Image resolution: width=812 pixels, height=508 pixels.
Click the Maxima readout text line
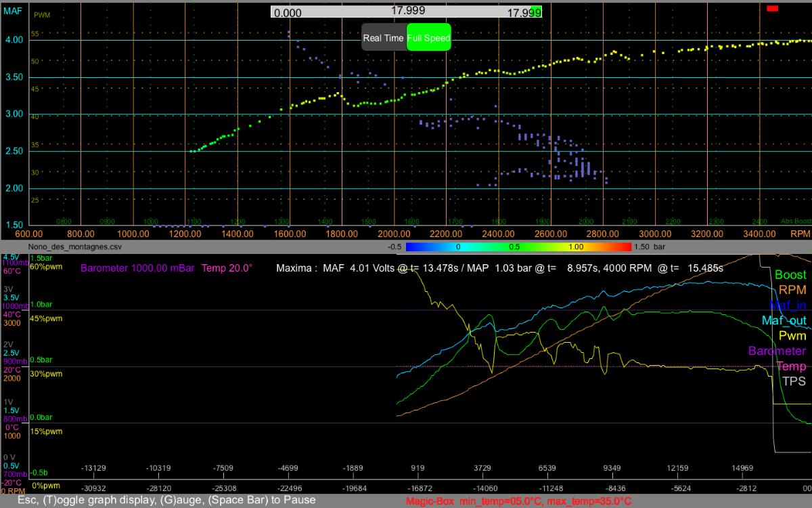499,268
